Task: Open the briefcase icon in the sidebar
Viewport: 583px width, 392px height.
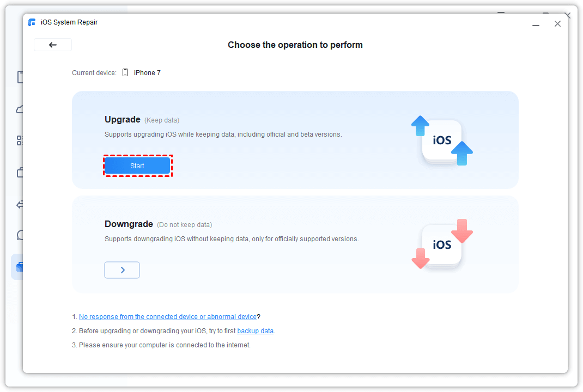Action: (20, 173)
